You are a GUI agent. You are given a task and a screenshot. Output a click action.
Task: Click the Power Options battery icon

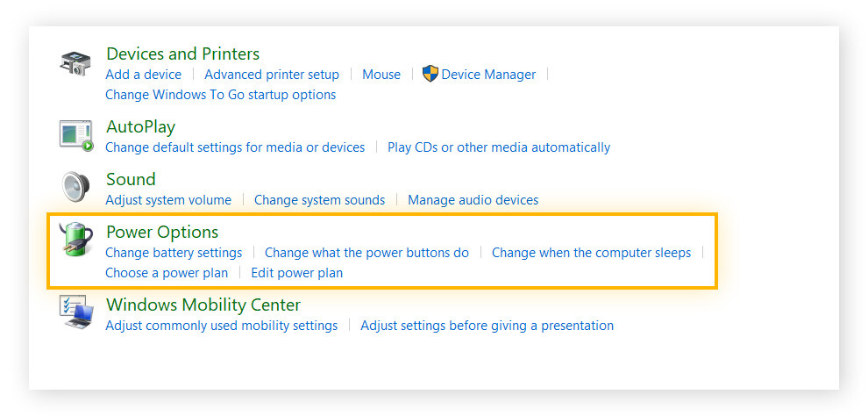(75, 240)
